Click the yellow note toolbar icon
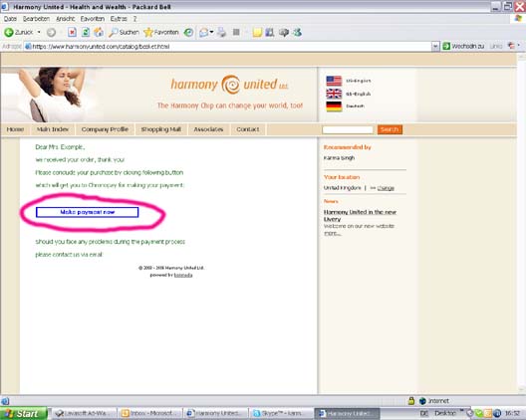Image resolution: width=526 pixels, height=420 pixels. point(257,33)
